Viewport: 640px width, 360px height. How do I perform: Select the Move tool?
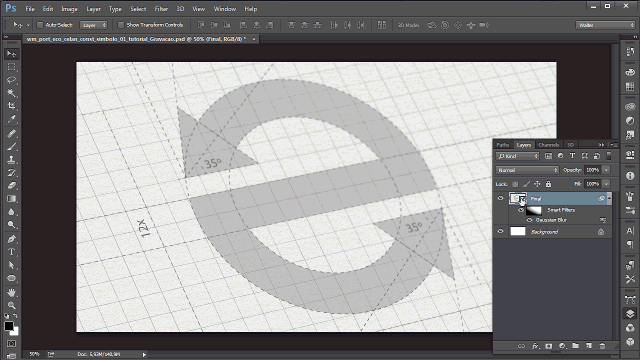(x=11, y=54)
